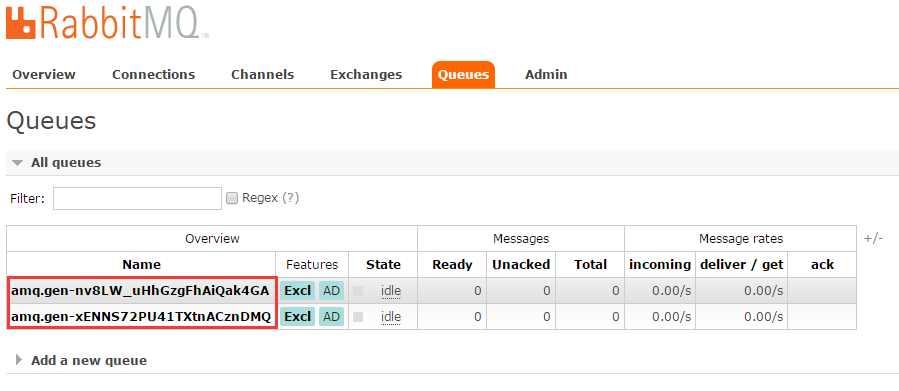Enable the Regex filter checkbox
Screen dimensions: 899x391
232,198
